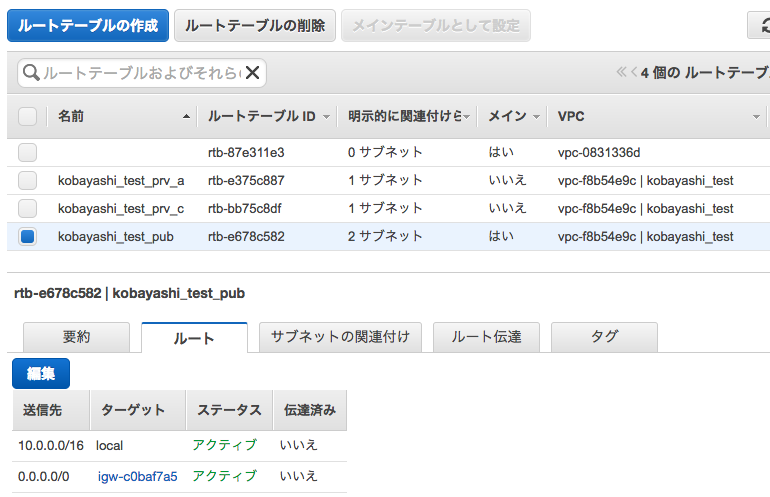Image resolution: width=770 pixels, height=497 pixels.
Task: Click 10.0.0.0/16 destination cell
Action: [51, 445]
